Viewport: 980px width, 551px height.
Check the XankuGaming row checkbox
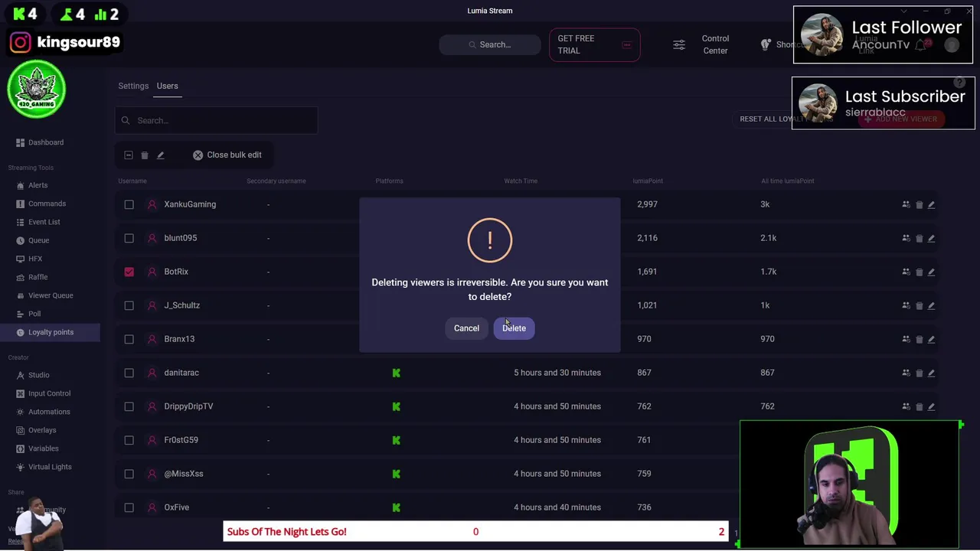(129, 204)
